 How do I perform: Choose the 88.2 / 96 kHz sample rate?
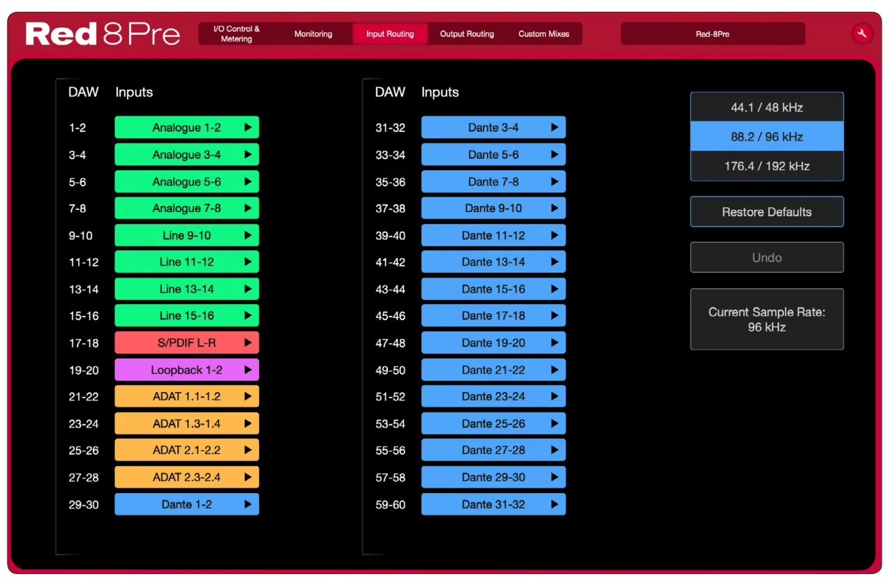[767, 137]
